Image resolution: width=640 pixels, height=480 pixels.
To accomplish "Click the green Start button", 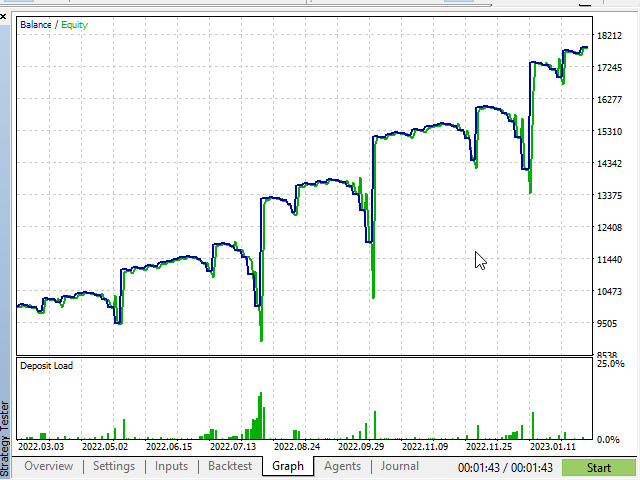I will (x=599, y=468).
